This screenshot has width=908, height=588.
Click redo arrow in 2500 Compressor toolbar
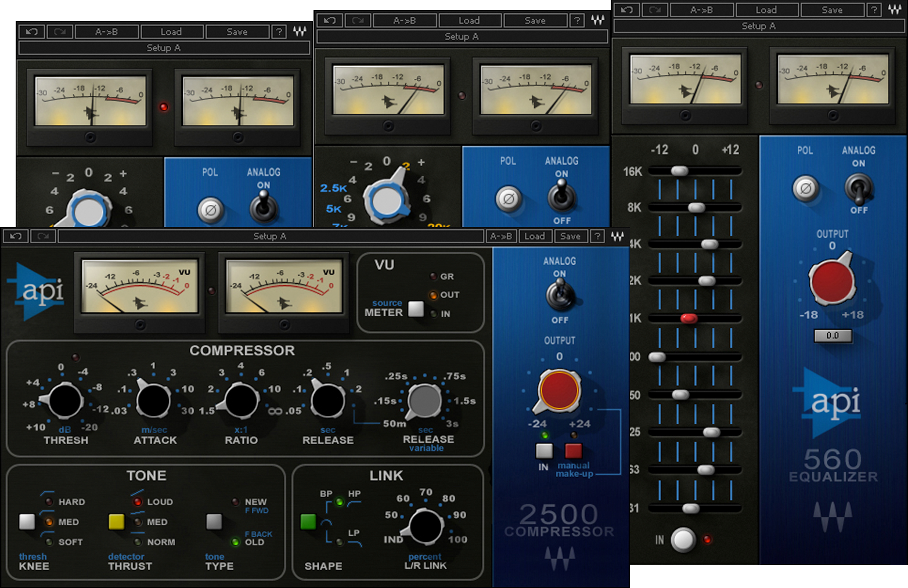tap(43, 236)
